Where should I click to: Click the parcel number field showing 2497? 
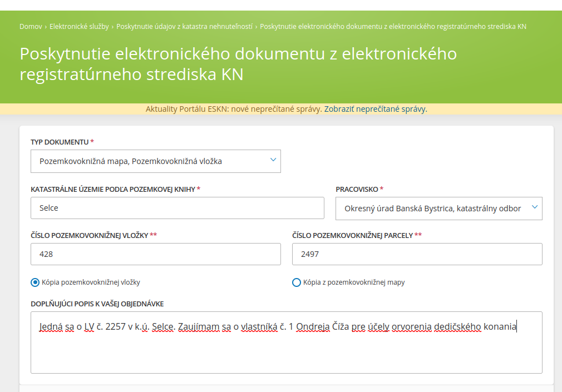tap(417, 254)
